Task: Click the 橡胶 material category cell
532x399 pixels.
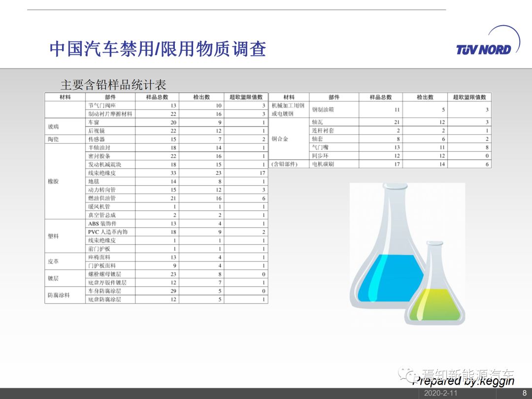Action: point(53,181)
